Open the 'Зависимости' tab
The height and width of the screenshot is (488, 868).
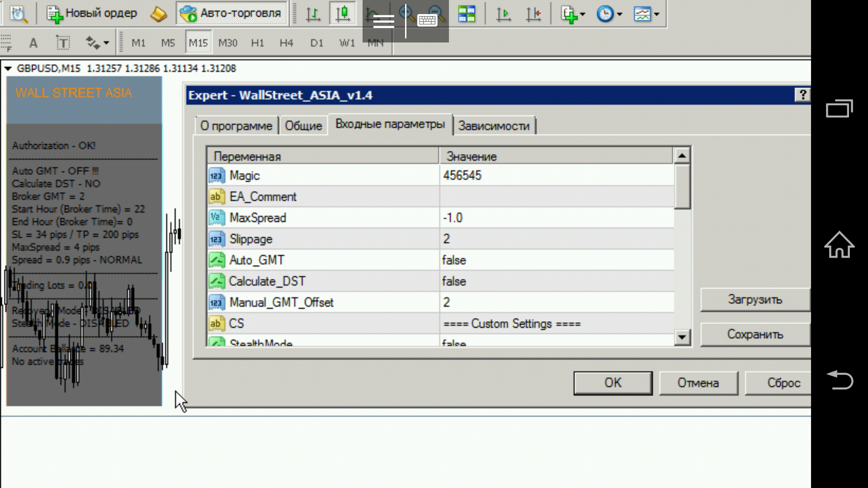click(x=494, y=126)
